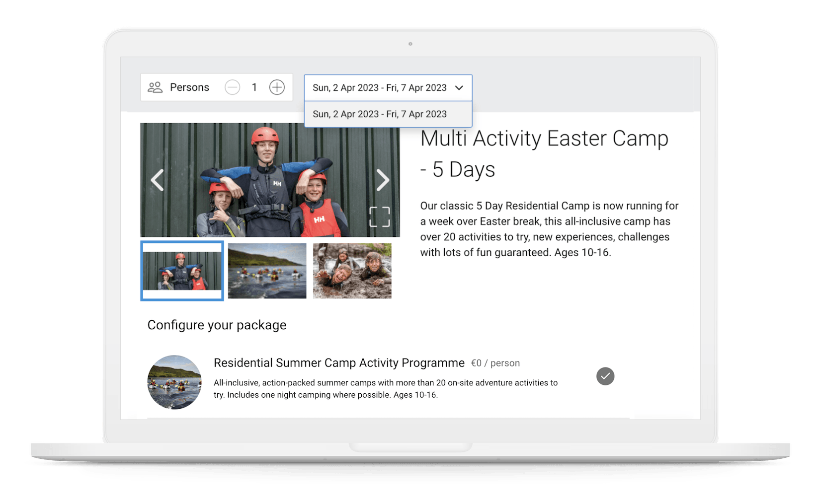815x504 pixels.
Task: Select the muddy kids thumbnail
Action: [352, 271]
